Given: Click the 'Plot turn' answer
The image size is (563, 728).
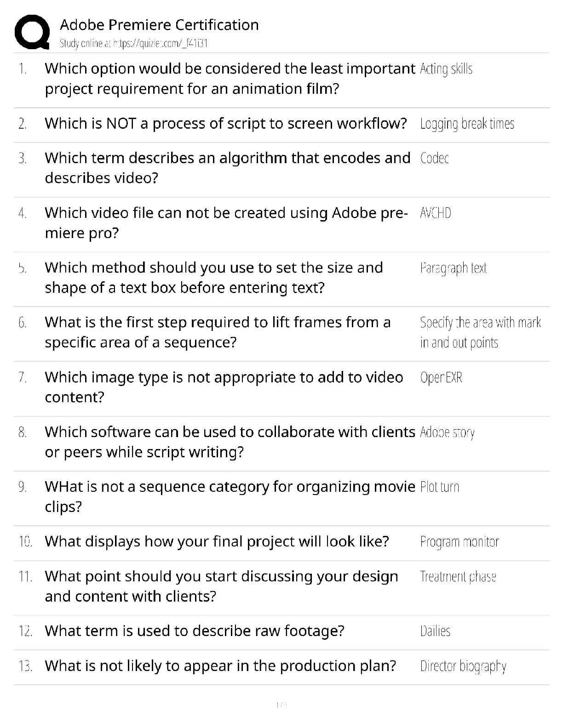Looking at the screenshot, I should [439, 487].
